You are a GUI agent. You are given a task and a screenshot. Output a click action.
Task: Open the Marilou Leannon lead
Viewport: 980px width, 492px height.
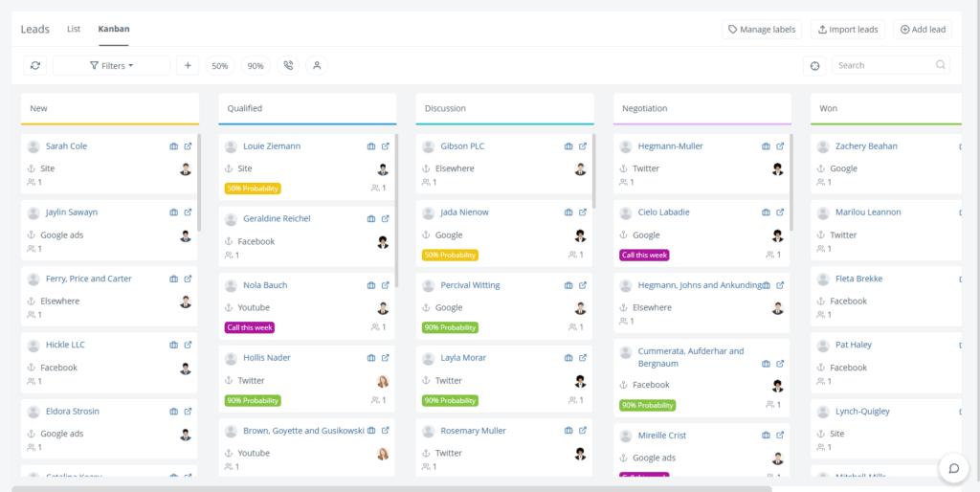(868, 212)
